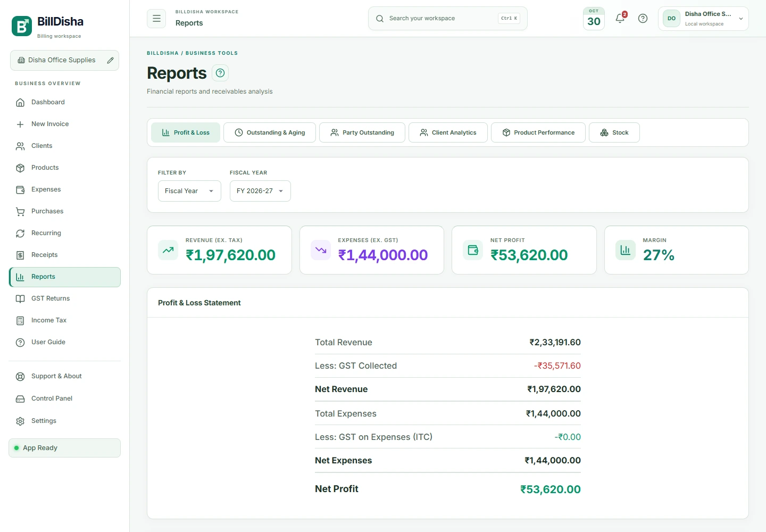Click the margin bar chart icon
The height and width of the screenshot is (532, 766).
click(x=626, y=250)
